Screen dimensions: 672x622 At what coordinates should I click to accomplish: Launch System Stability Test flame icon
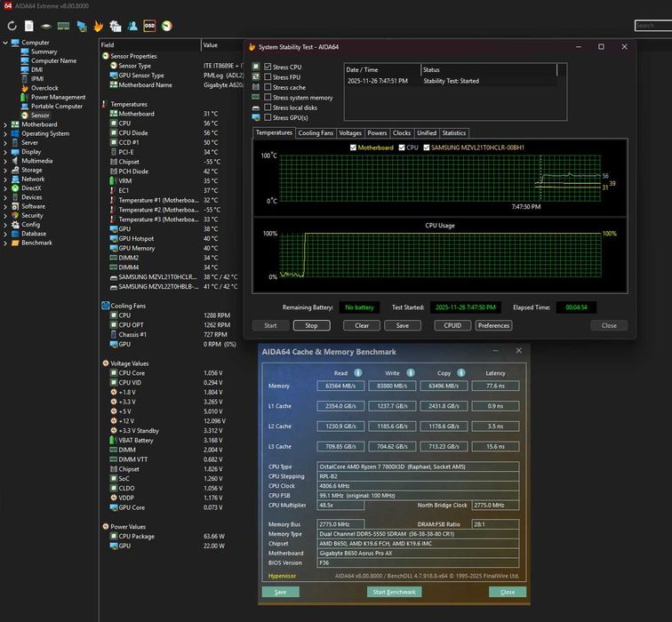tap(99, 26)
